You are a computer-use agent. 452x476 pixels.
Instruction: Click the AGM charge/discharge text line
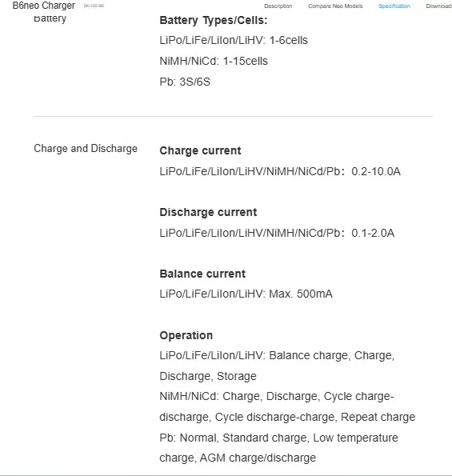coord(258,458)
